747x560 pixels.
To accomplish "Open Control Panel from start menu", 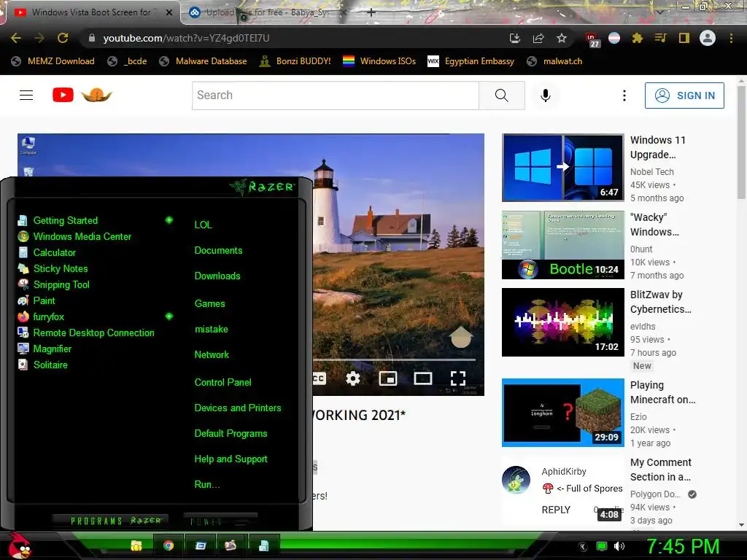I will pos(223,382).
